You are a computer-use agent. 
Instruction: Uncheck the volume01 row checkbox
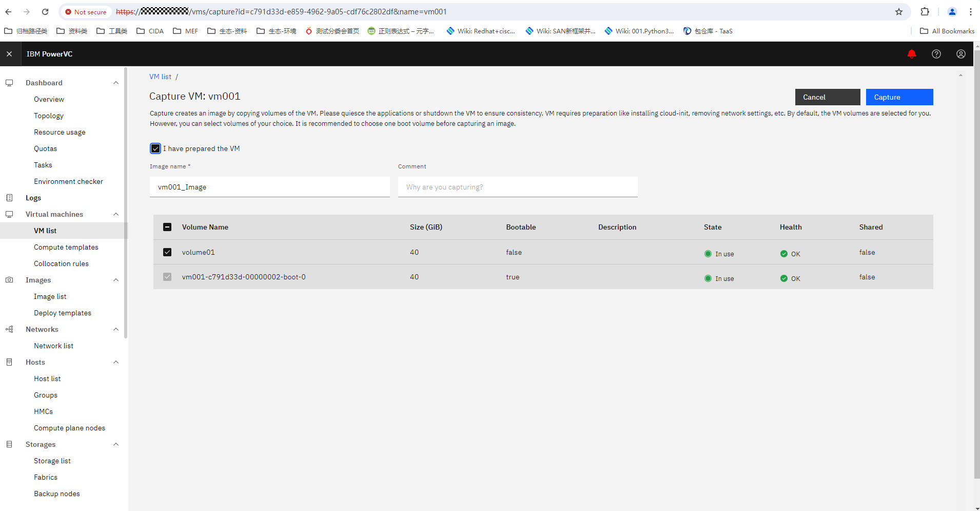167,252
